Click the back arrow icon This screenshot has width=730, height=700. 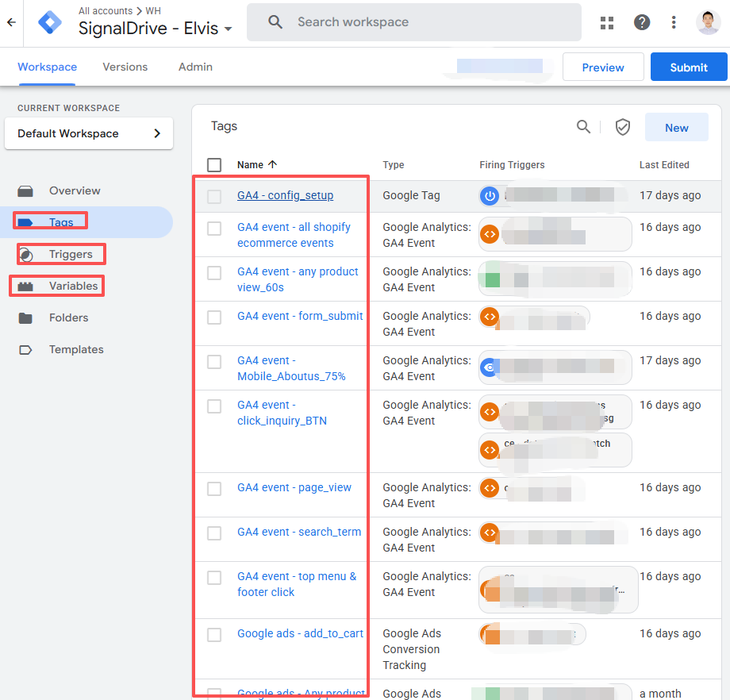[x=11, y=22]
